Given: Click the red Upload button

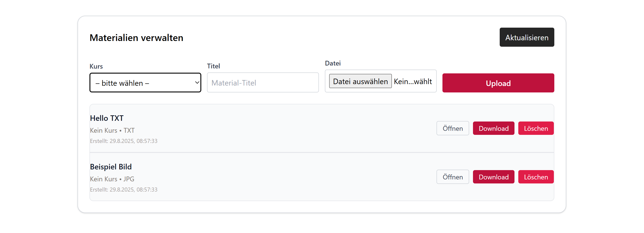Looking at the screenshot, I should pos(498,83).
